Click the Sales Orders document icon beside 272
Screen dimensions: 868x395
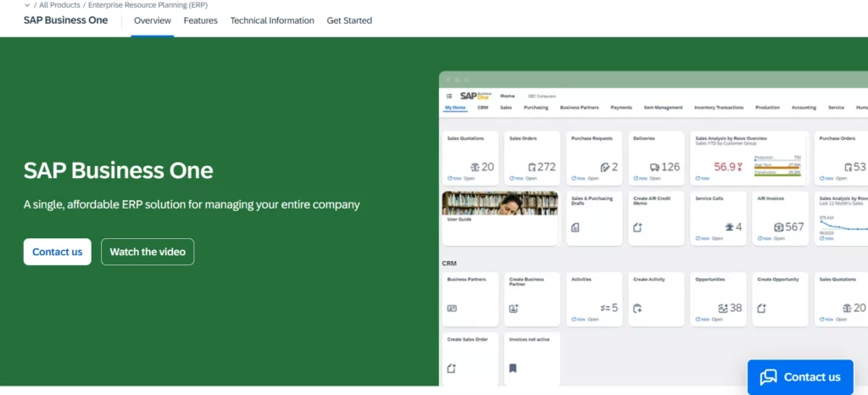(x=532, y=167)
